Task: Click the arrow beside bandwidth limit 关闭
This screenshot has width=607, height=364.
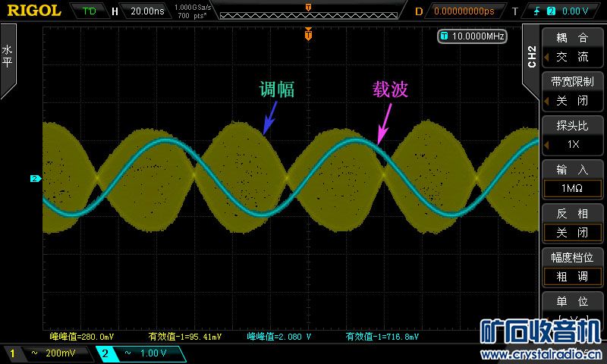Action: pyautogui.click(x=546, y=102)
